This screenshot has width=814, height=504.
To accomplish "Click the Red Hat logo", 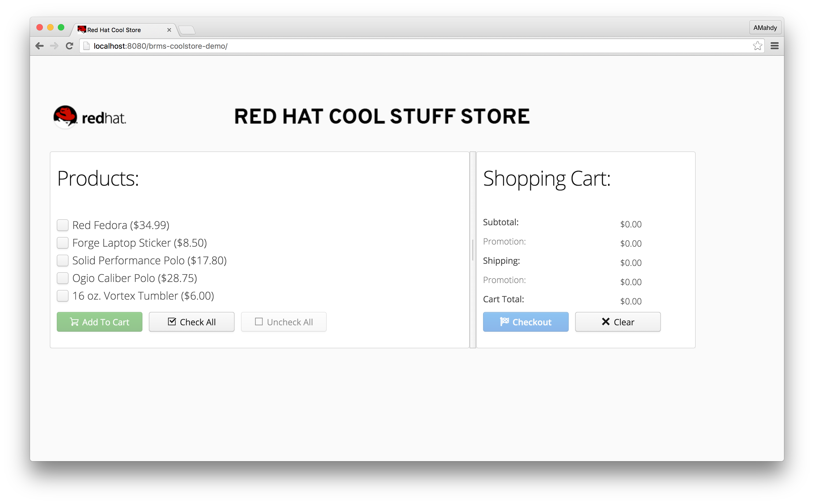I will [x=89, y=117].
